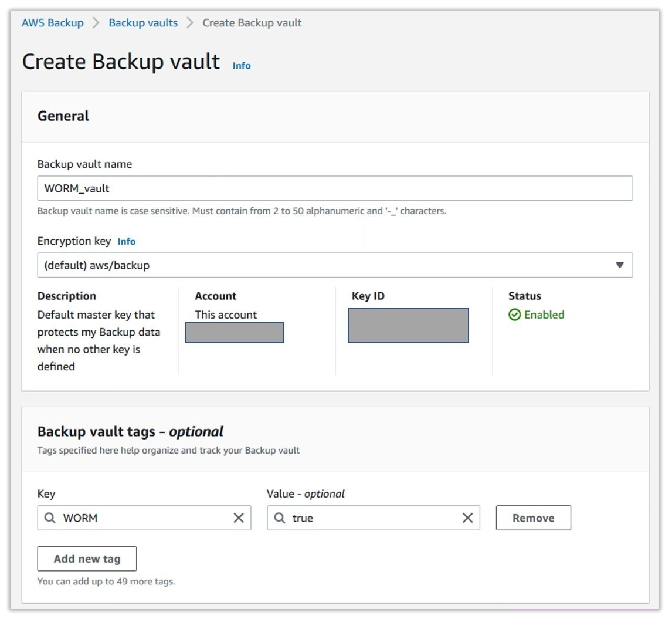Click the Remove button for the WORM tag
Viewport: 672px width, 622px height.
pos(533,518)
